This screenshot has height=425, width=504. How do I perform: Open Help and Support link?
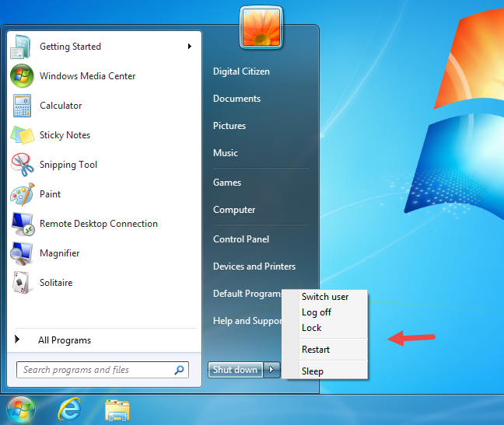click(x=247, y=321)
